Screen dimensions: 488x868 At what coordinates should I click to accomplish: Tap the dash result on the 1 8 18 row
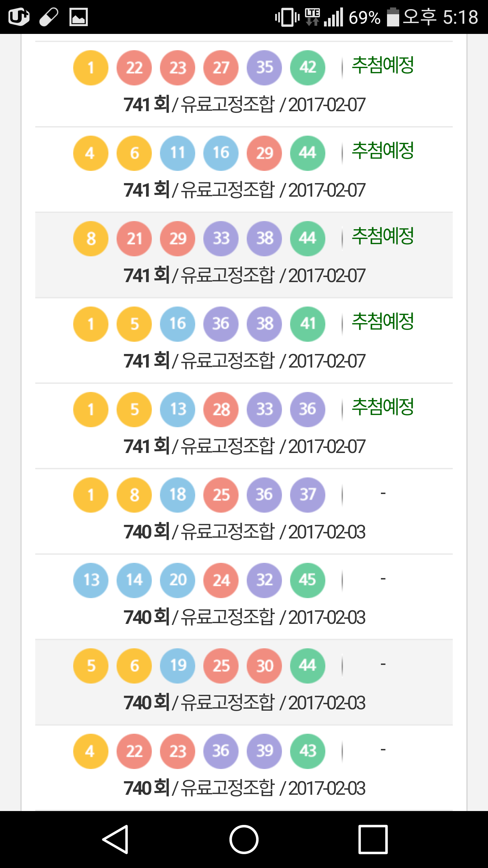click(x=383, y=494)
